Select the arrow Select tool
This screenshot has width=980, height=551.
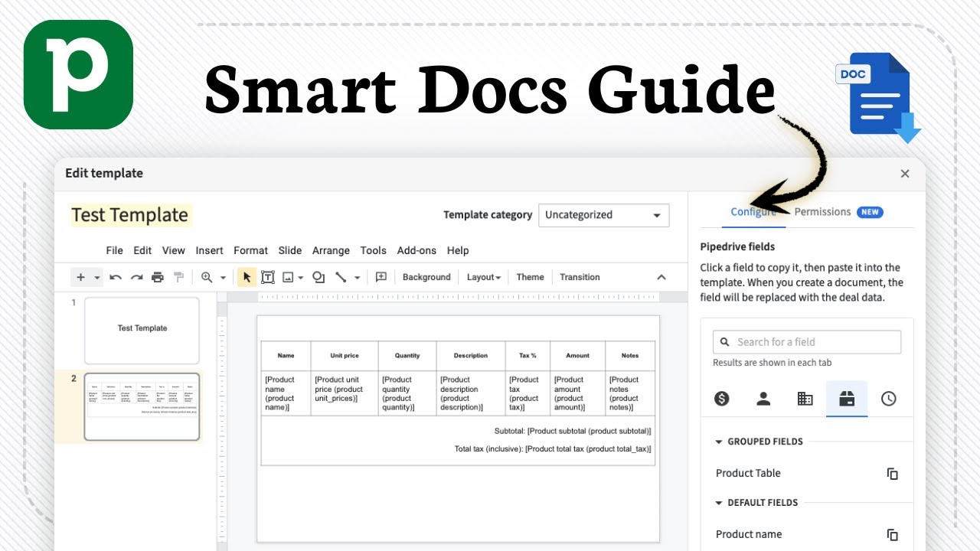point(247,277)
